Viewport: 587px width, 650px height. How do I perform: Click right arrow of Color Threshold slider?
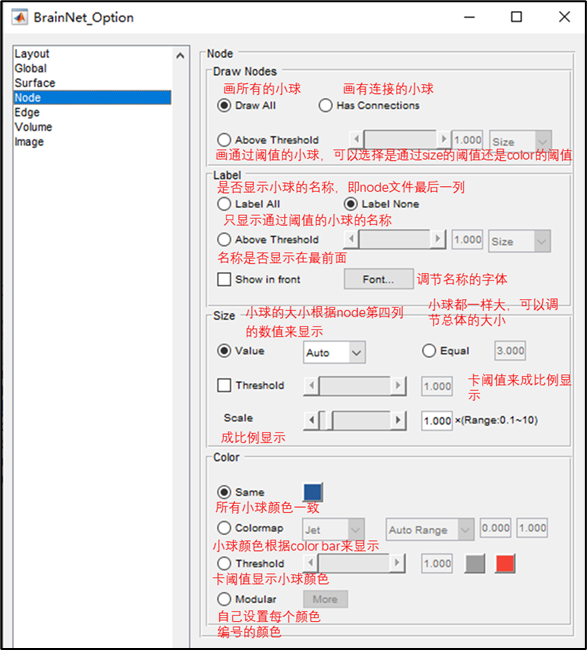click(397, 563)
